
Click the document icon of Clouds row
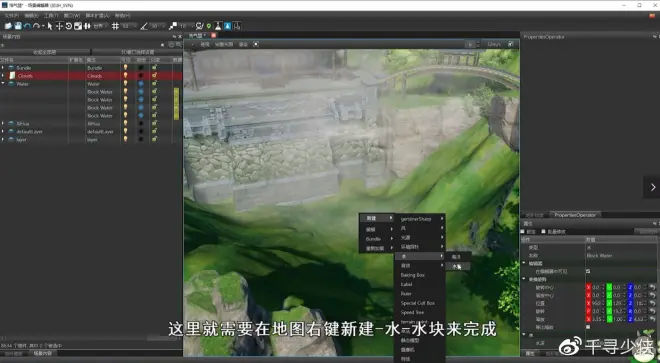click(x=12, y=76)
